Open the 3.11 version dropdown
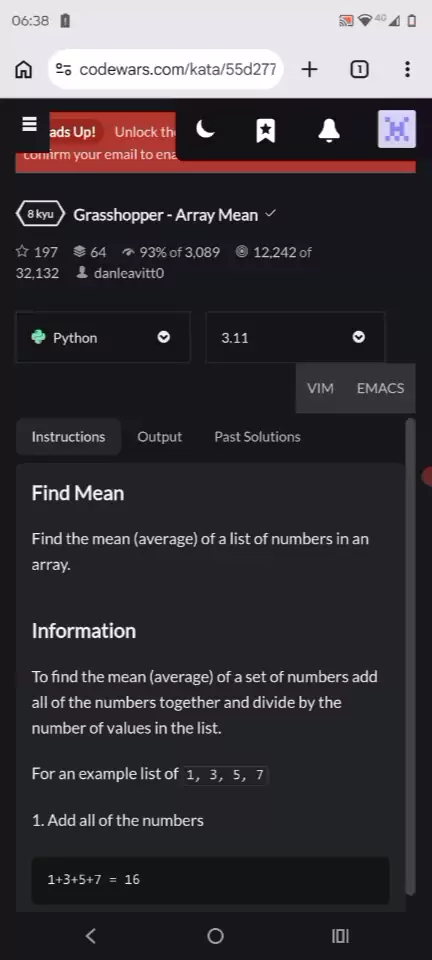This screenshot has width=432, height=960. tap(295, 337)
